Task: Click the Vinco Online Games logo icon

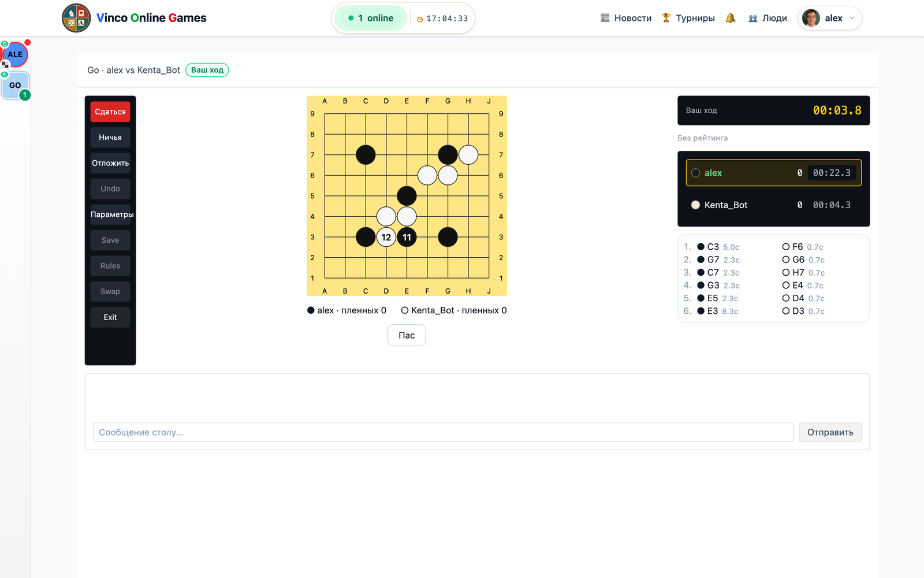Action: point(76,18)
